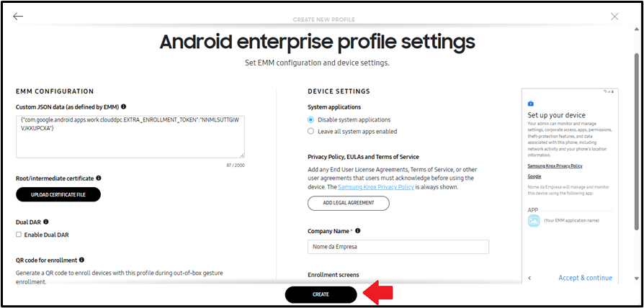View the Dual DAR info icon
Image resolution: width=644 pixels, height=308 pixels.
point(45,222)
